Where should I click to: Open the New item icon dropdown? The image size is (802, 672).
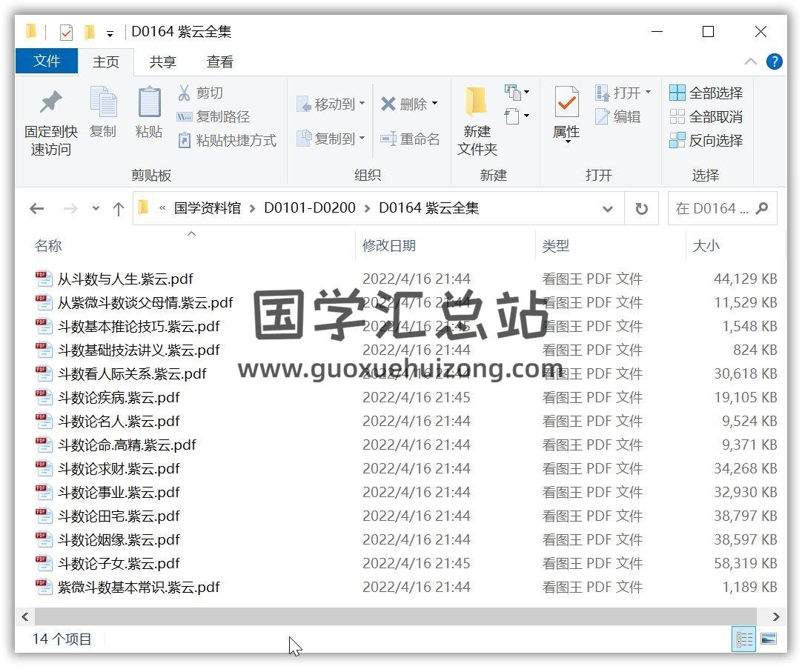pos(517,92)
